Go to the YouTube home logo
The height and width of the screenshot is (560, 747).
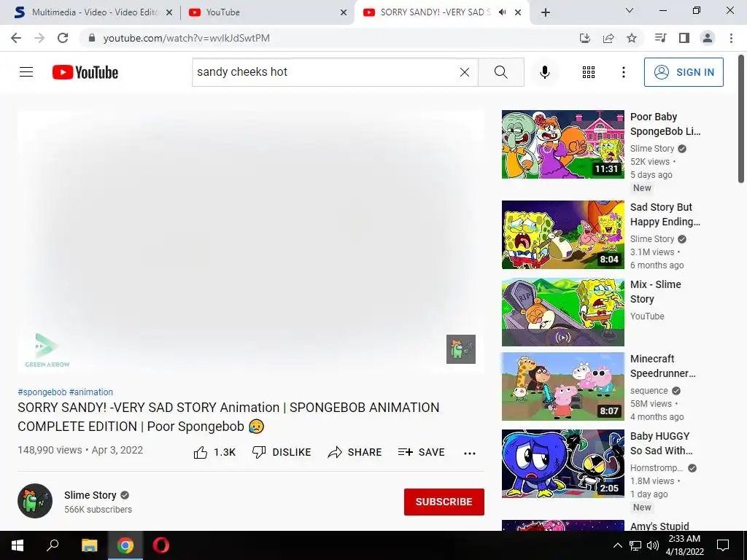point(85,72)
